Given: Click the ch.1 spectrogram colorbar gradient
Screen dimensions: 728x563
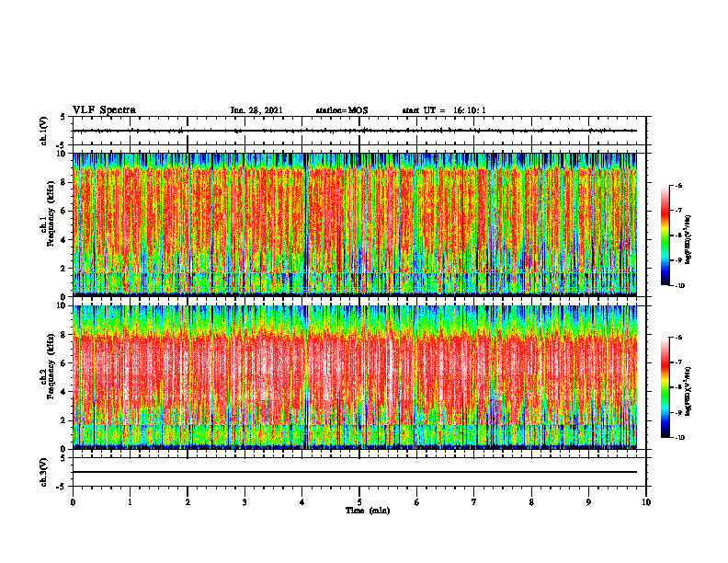Looking at the screenshot, I should (665, 236).
